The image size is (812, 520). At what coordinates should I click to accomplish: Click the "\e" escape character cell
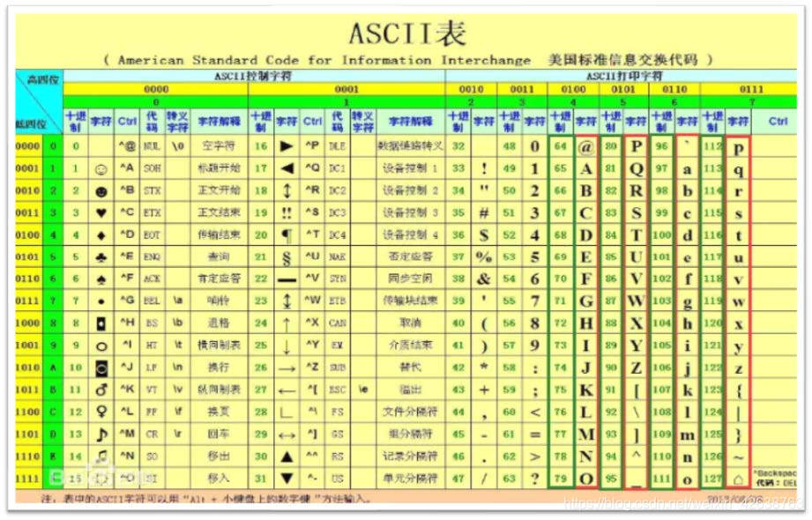click(x=362, y=389)
